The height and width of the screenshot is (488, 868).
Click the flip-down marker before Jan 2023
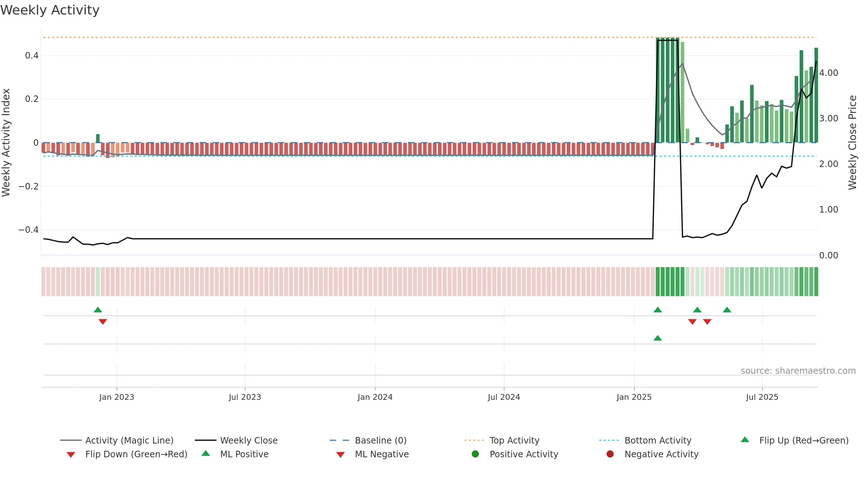coord(103,322)
